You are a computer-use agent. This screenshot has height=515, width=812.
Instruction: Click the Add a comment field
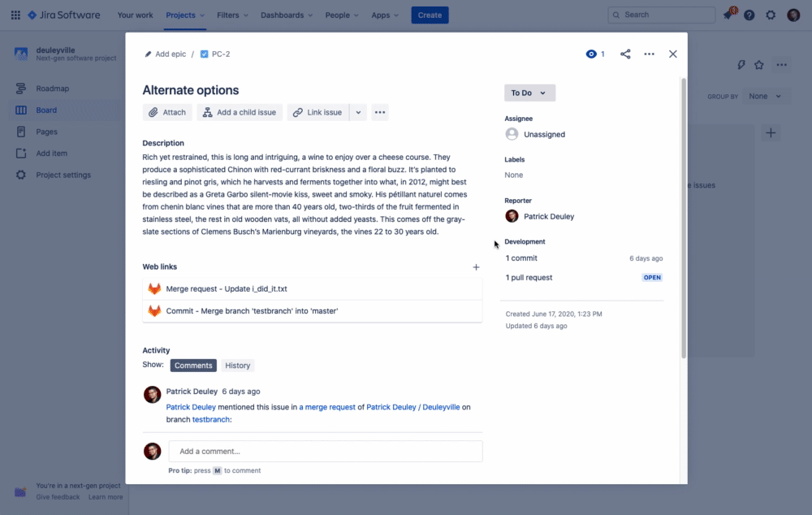click(x=326, y=452)
